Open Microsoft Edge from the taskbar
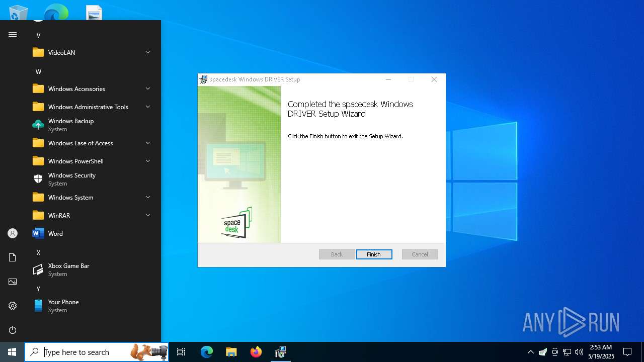644x362 pixels. 207,352
